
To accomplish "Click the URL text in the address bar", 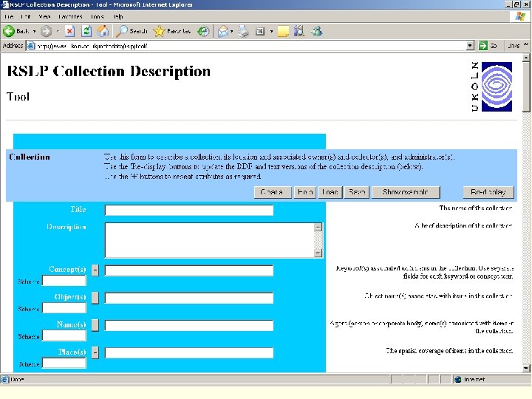I will (92, 46).
